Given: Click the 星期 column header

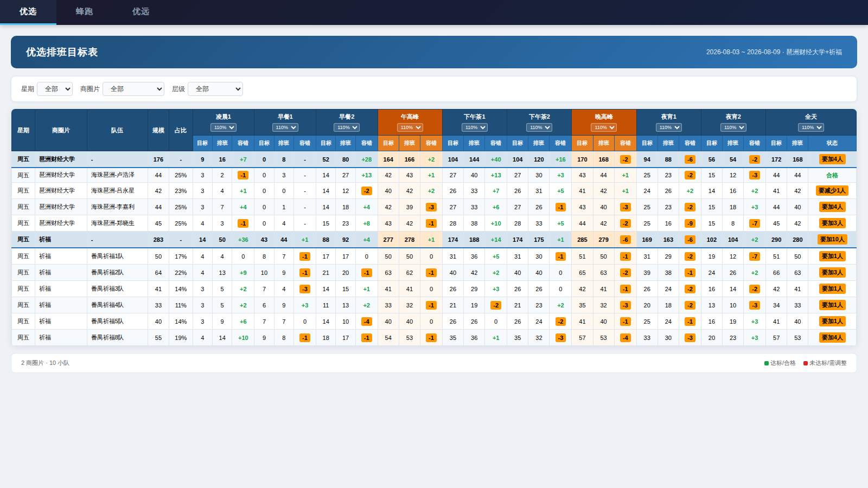Looking at the screenshot, I should point(23,130).
